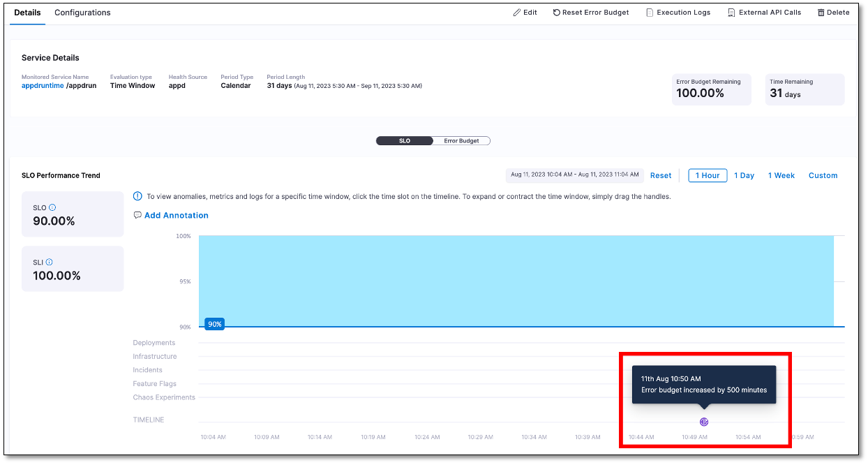Open External API Calls icon
The width and height of the screenshot is (868, 465).
pos(731,13)
